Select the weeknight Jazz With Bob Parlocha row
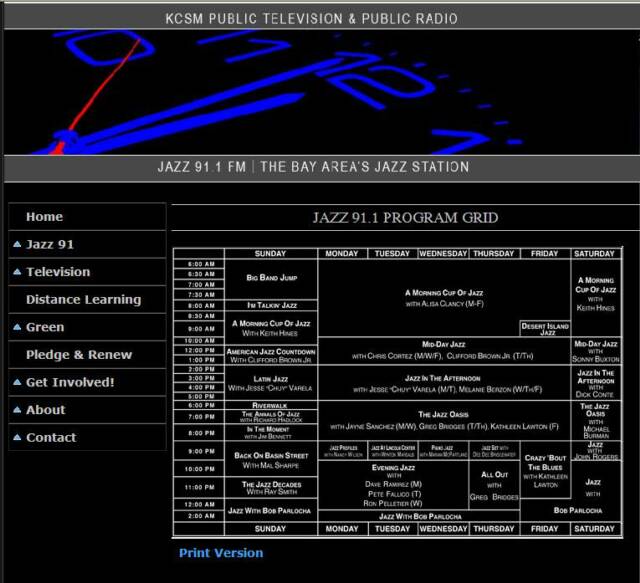640x583 pixels. (419, 516)
